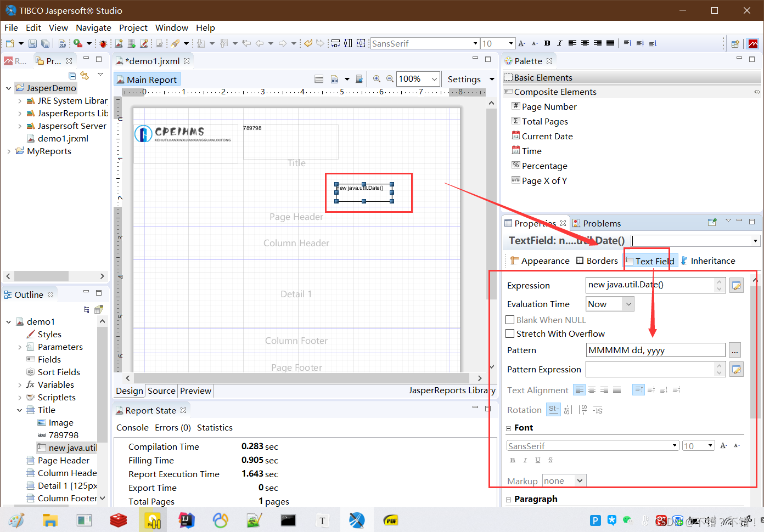This screenshot has height=532, width=764.
Task: Open the font size dropdown in the Font section
Action: (x=698, y=446)
